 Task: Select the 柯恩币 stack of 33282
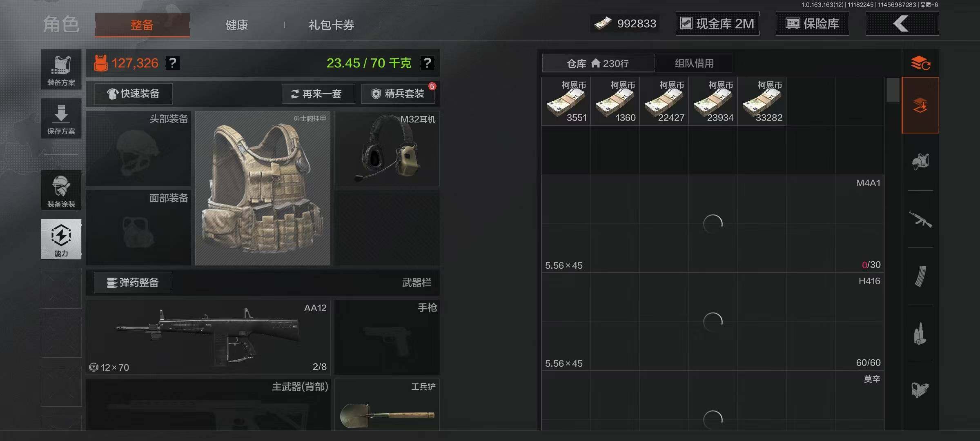(762, 101)
